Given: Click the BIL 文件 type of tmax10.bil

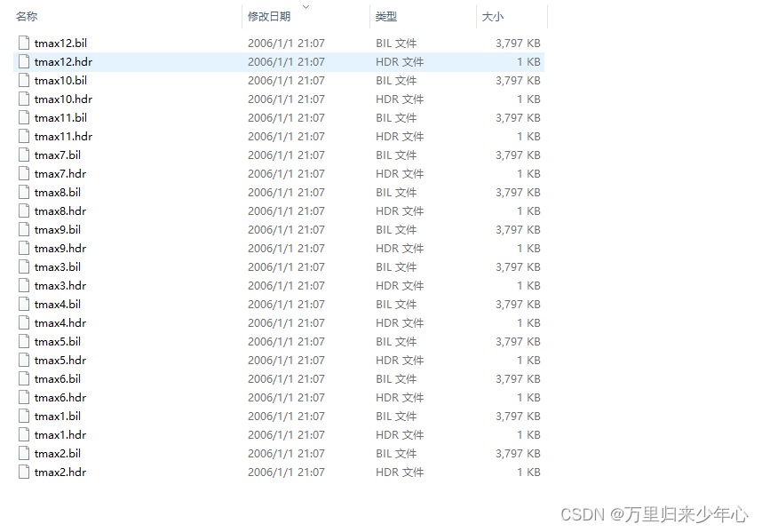Looking at the screenshot, I should 395,80.
